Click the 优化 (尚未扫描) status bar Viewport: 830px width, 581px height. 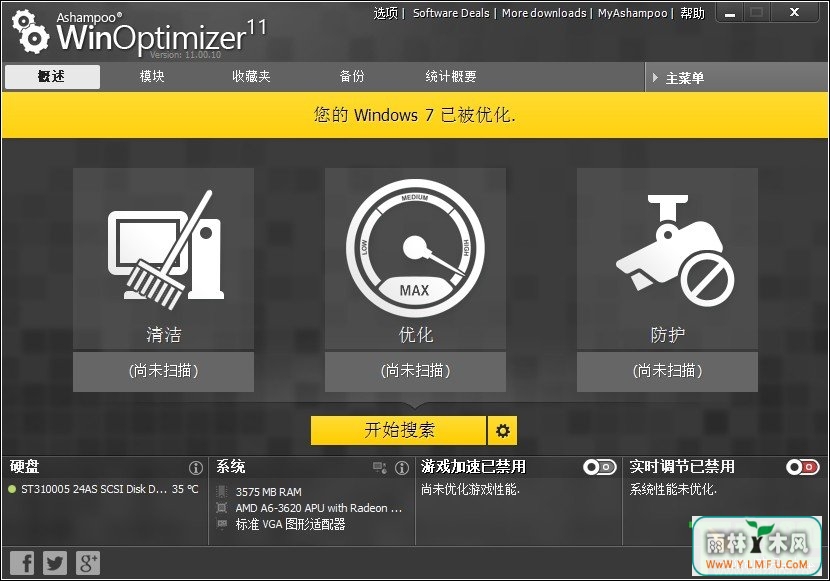click(416, 372)
